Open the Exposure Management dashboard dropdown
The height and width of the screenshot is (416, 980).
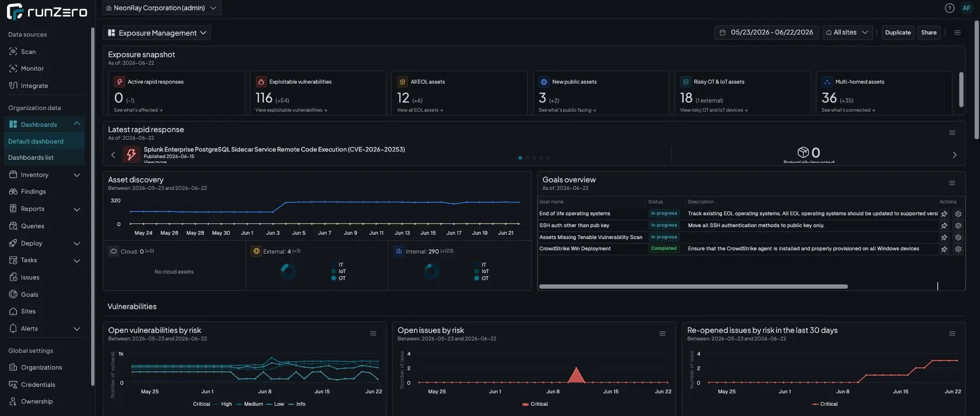coord(157,33)
